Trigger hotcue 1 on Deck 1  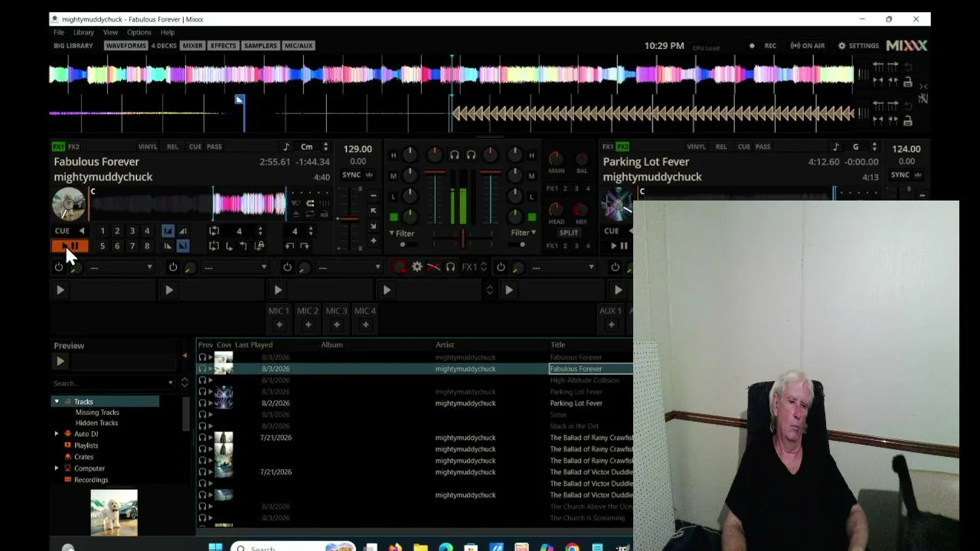click(102, 230)
